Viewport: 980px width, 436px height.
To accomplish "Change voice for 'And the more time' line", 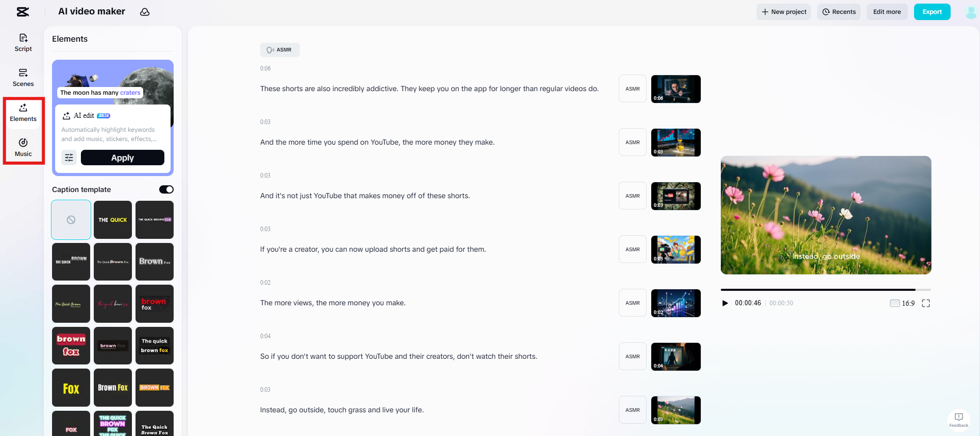I will tap(633, 143).
